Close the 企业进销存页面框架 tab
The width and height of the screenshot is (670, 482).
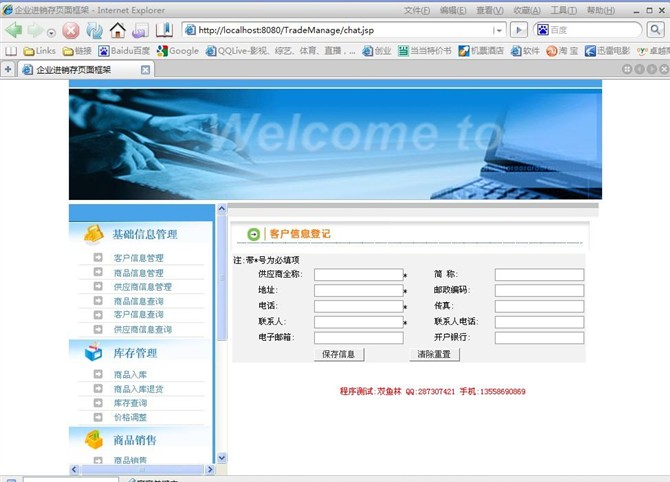coord(145,70)
